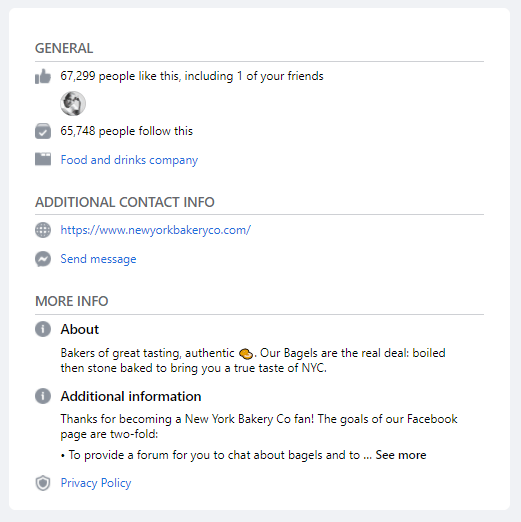Open the friend's profile picture thumbnail
Viewport: 521px width, 522px height.
click(x=73, y=103)
